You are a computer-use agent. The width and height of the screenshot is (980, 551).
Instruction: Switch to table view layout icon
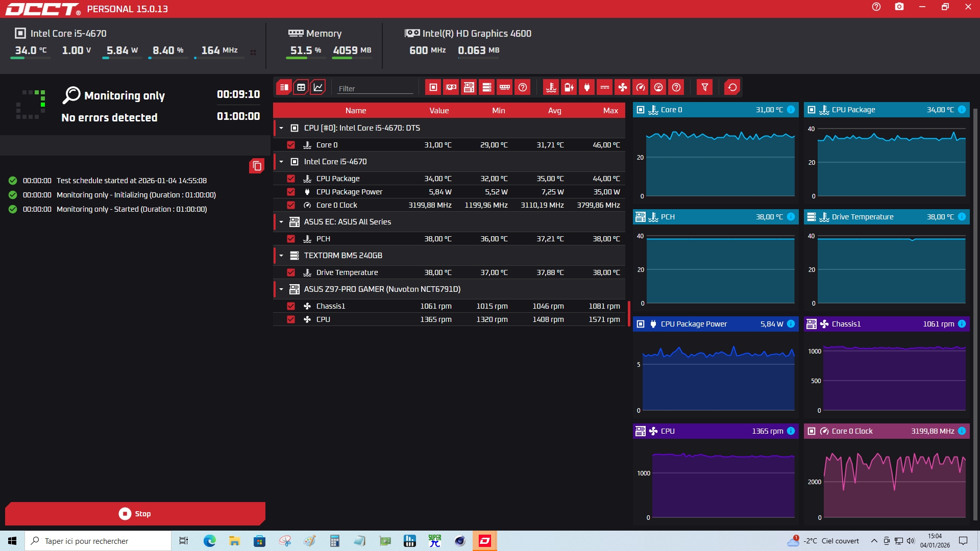pos(301,87)
